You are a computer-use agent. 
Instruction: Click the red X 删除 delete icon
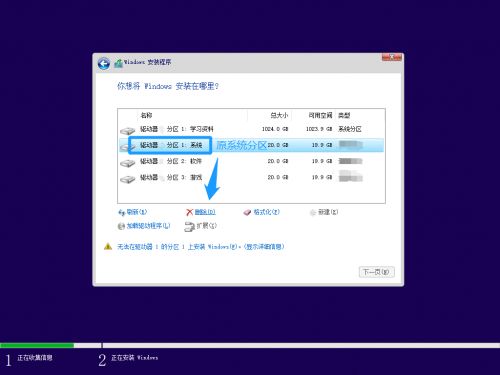(x=189, y=212)
